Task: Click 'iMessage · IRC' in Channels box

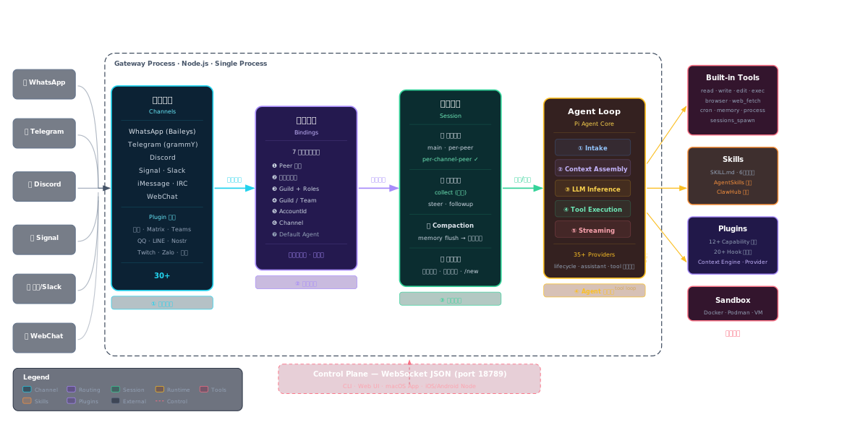Action: tap(162, 184)
